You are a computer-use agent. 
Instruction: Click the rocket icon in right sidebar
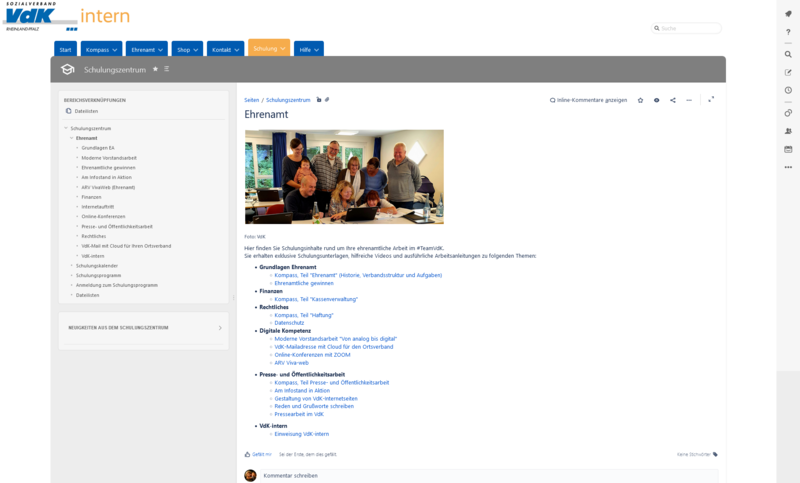pyautogui.click(x=788, y=14)
